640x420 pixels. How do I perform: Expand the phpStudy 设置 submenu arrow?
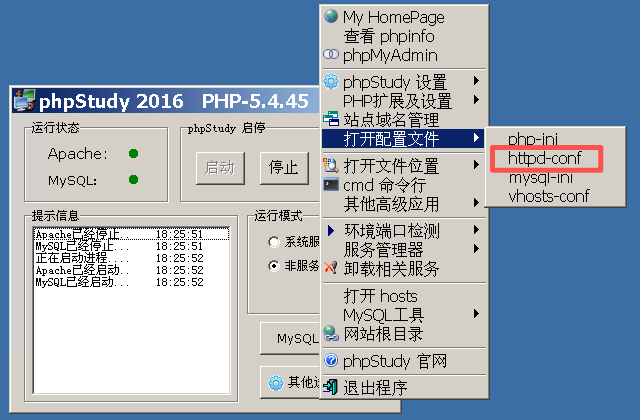[476, 81]
